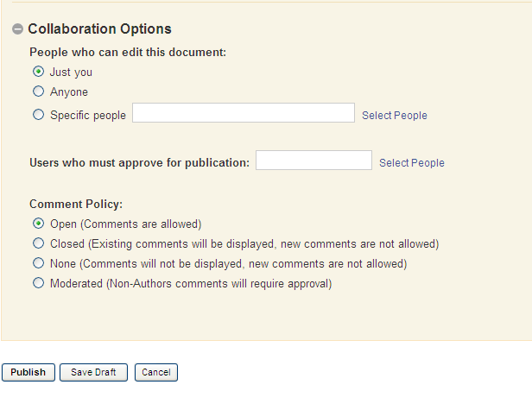Select the 'Specific people' radio button
The height and width of the screenshot is (410, 532).
point(38,115)
